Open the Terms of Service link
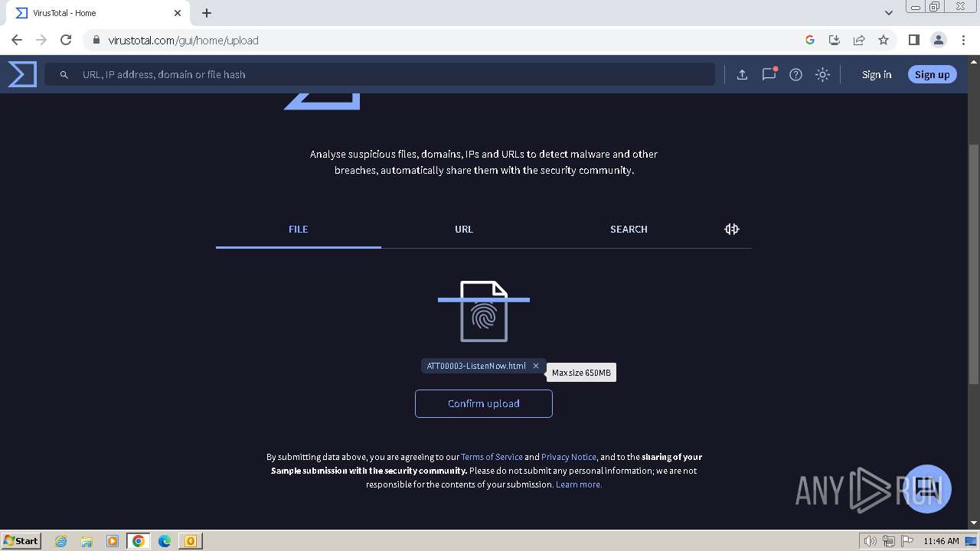The width and height of the screenshot is (980, 551). (492, 457)
